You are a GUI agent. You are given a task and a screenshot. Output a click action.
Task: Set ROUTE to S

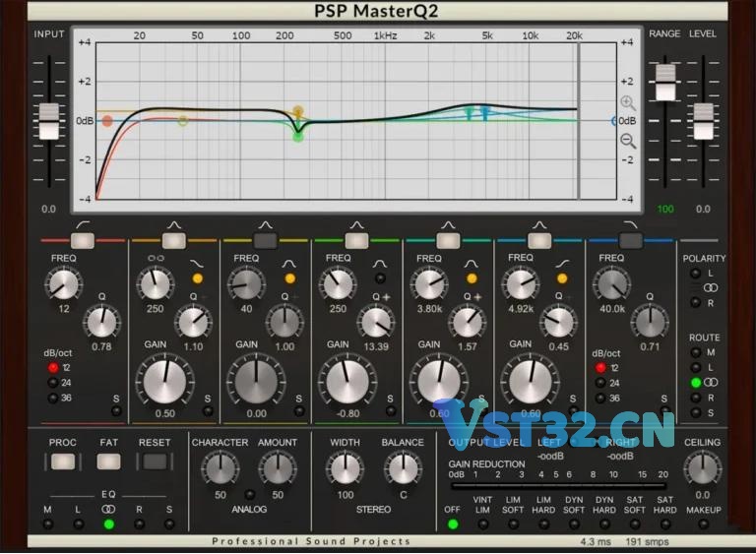click(696, 412)
